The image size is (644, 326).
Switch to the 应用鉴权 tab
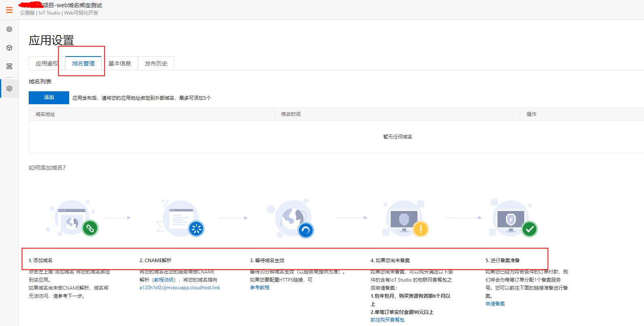pyautogui.click(x=47, y=63)
